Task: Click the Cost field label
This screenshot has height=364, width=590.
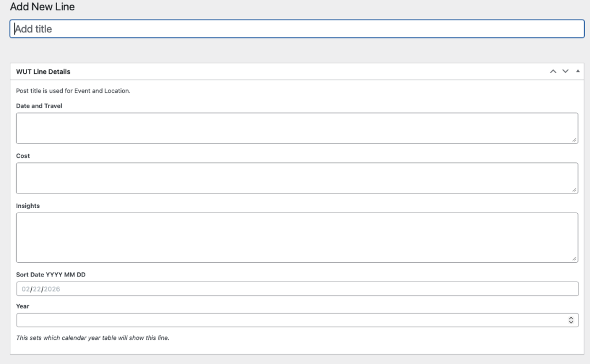Action: [23, 156]
